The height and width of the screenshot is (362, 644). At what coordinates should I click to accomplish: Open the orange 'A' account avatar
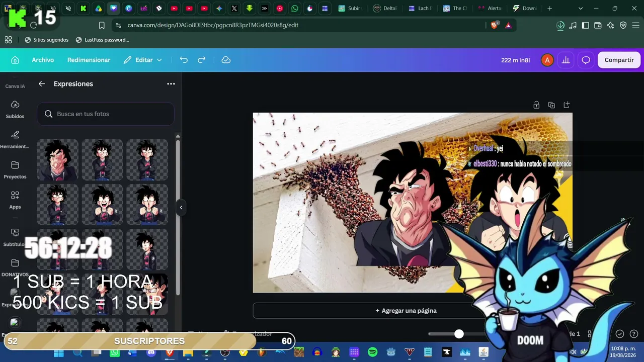[547, 60]
